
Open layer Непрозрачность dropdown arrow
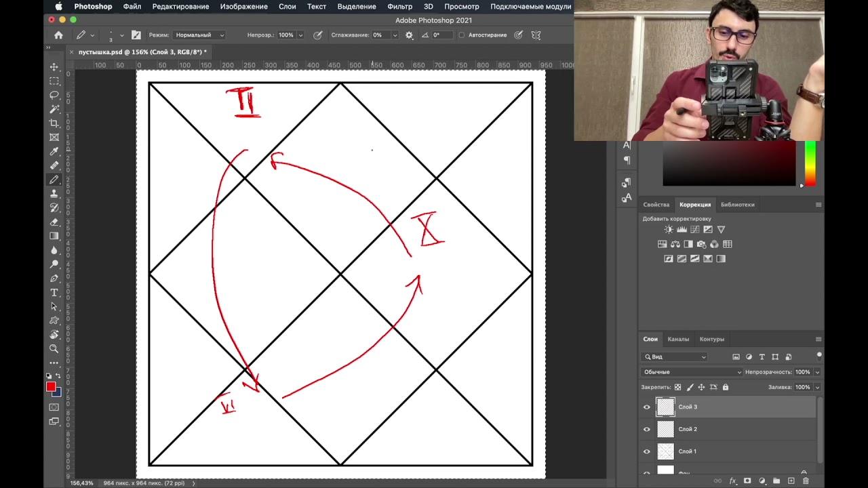click(817, 372)
